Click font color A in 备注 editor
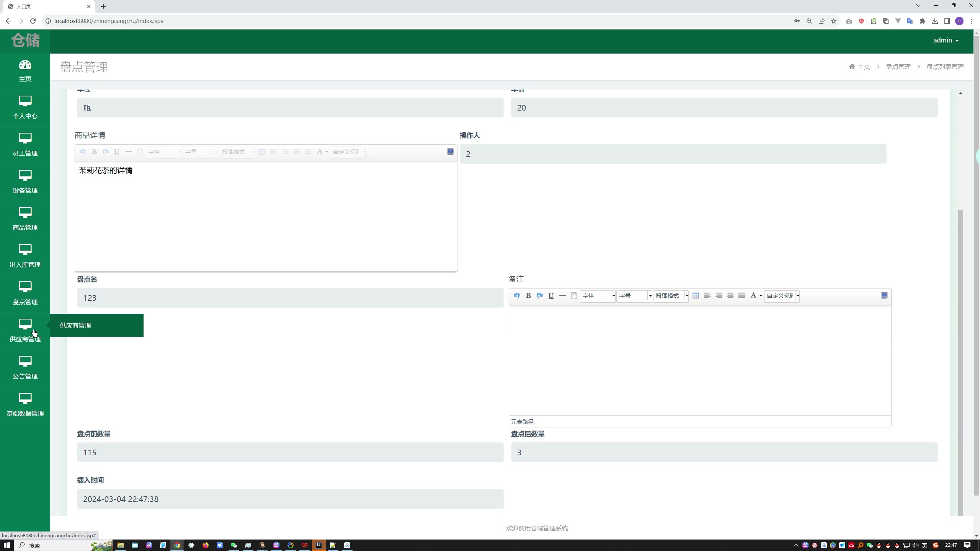980x551 pixels. click(x=753, y=295)
